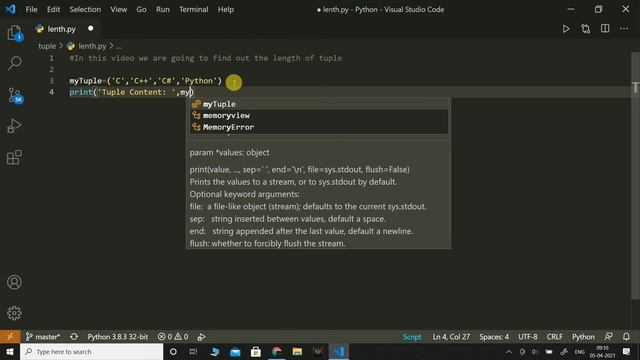Screen dimensions: 640x360
Task: Open the Run menu
Action: (x=162, y=9)
